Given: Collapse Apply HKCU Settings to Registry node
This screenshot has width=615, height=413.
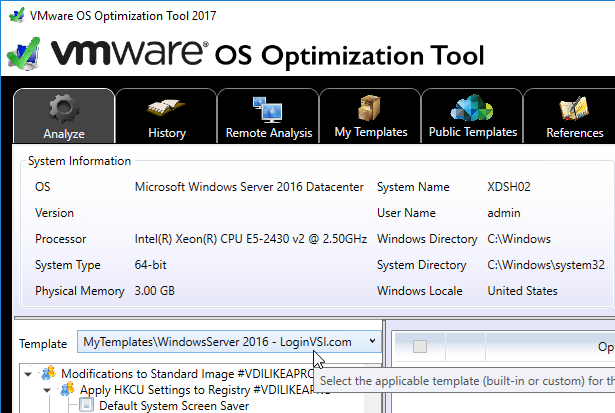Looking at the screenshot, I should (x=47, y=390).
